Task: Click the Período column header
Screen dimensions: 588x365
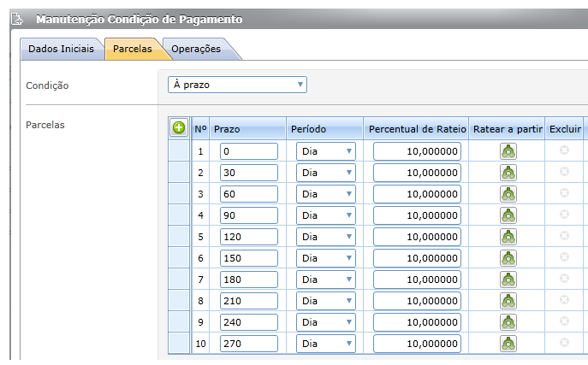Action: tap(325, 129)
